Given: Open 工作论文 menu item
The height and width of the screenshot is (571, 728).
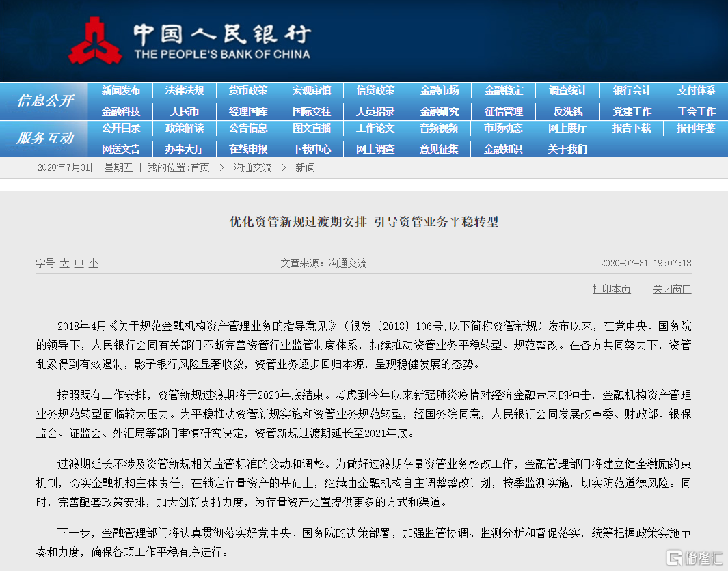Looking at the screenshot, I should (375, 128).
